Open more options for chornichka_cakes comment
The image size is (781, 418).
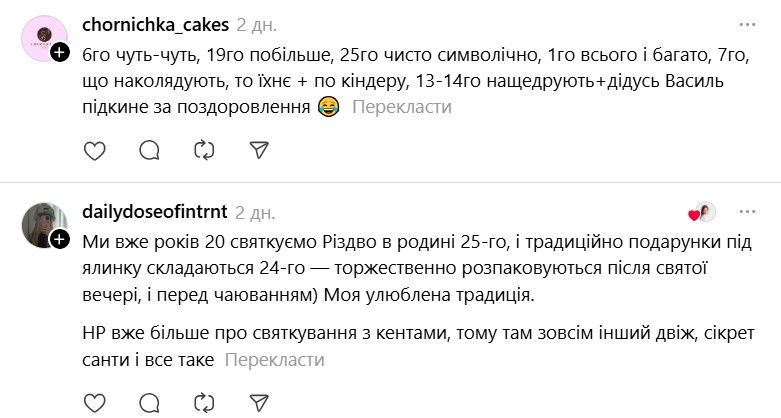[x=747, y=24]
